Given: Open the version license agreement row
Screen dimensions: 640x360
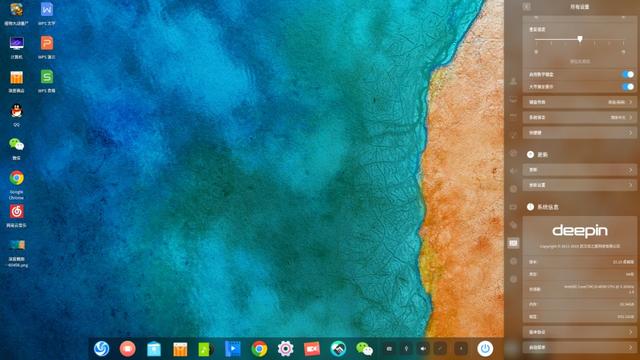Looking at the screenshot, I should pyautogui.click(x=580, y=332).
